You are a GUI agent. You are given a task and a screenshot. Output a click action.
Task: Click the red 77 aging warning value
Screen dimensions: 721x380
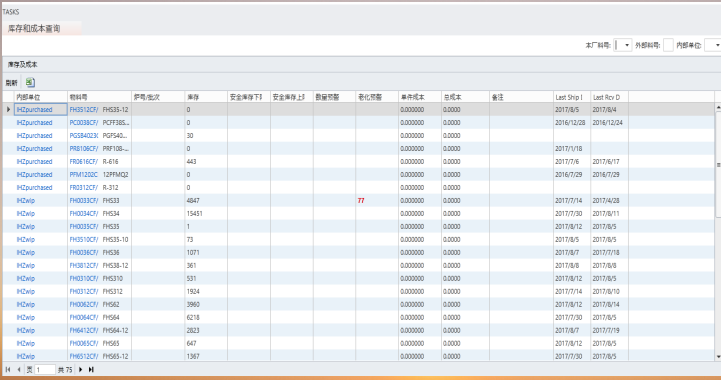361,201
